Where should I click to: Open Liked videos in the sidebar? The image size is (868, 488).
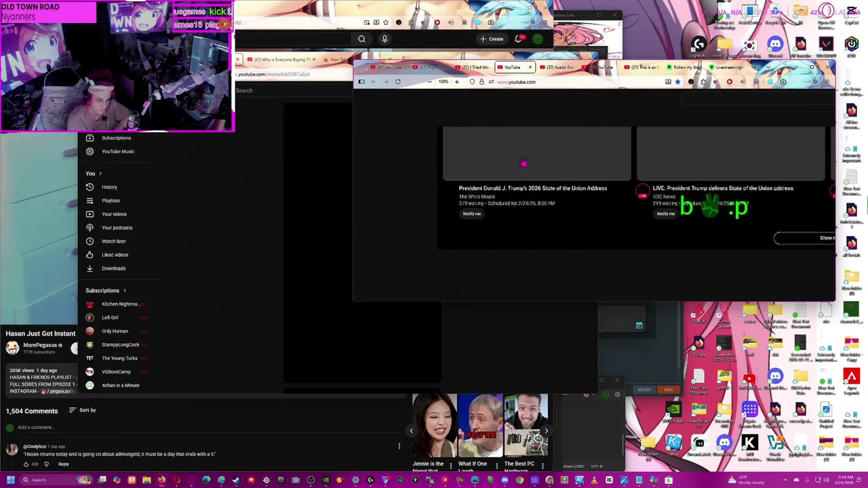(x=115, y=255)
